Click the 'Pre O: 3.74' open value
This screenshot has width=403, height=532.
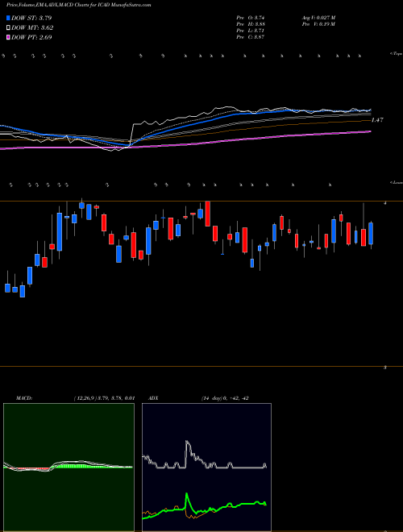[251, 18]
